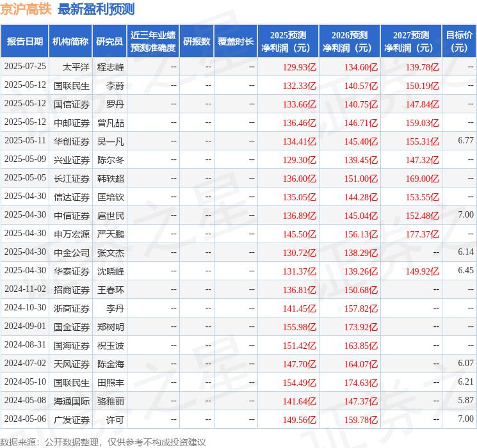Click the institution 广发证券
The height and width of the screenshot is (448, 477).
coord(72,420)
